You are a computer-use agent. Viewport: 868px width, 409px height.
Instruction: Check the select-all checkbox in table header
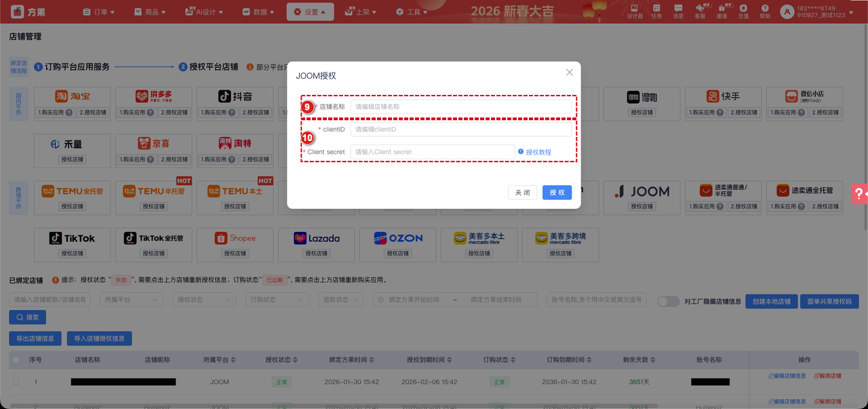click(16, 359)
